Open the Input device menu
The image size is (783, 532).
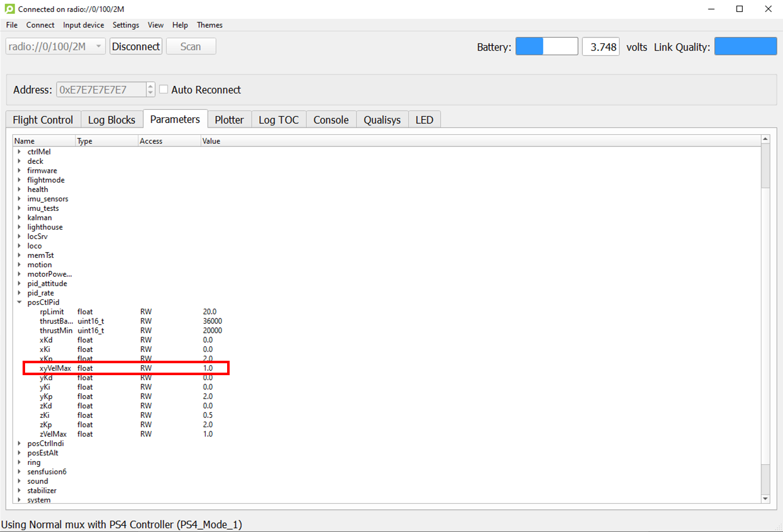point(83,25)
